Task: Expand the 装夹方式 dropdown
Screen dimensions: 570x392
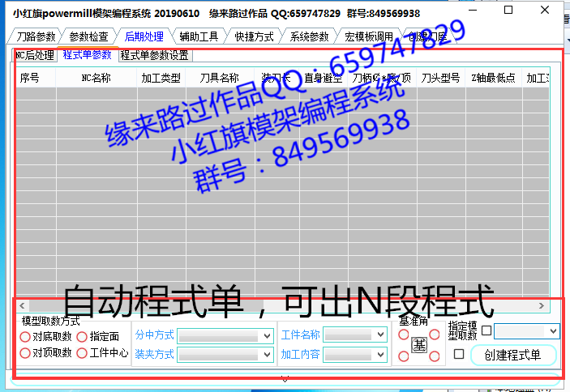Action: coord(268,354)
